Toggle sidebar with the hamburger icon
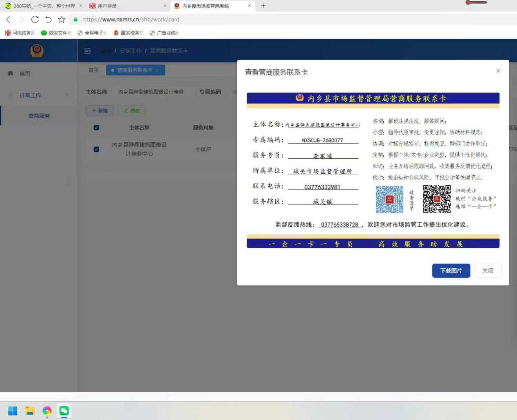517x420 pixels. pos(87,51)
